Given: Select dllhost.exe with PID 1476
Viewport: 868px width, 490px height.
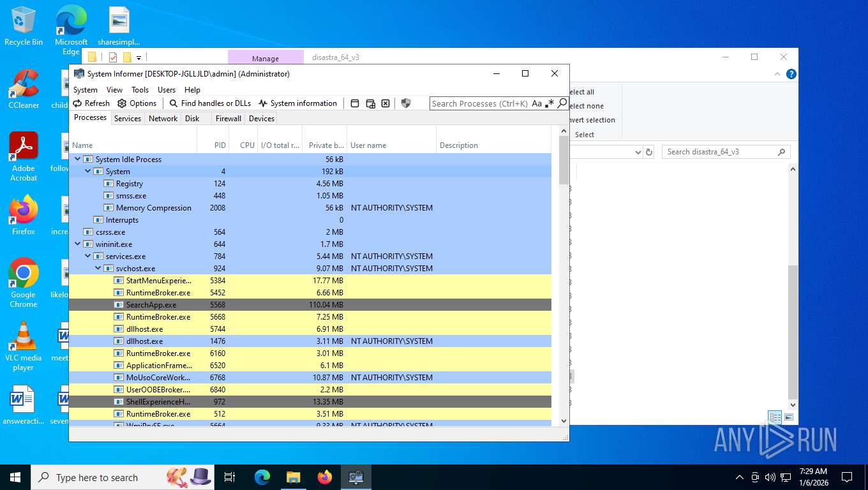Looking at the screenshot, I should point(310,341).
